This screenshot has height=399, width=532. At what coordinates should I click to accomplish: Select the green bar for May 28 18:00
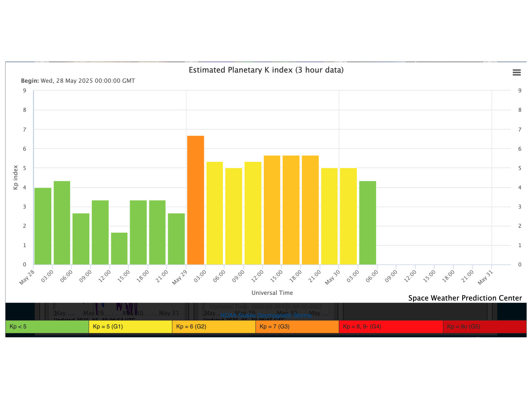pos(157,232)
